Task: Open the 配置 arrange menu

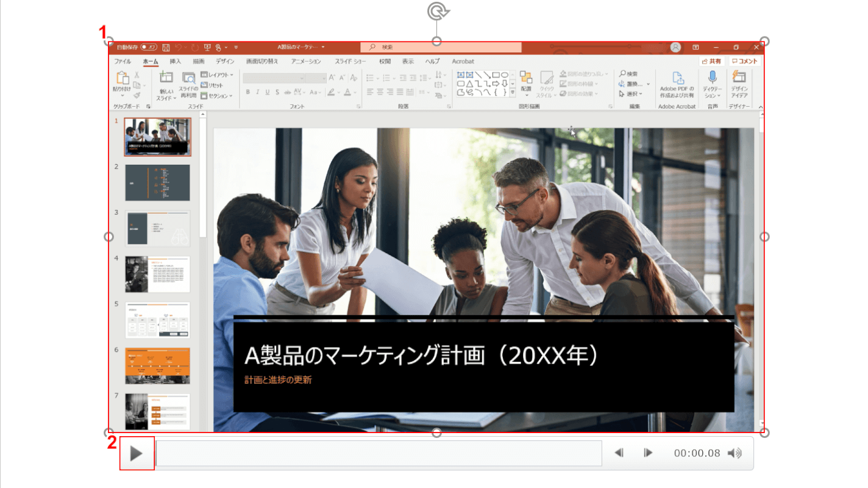Action: pos(526,84)
